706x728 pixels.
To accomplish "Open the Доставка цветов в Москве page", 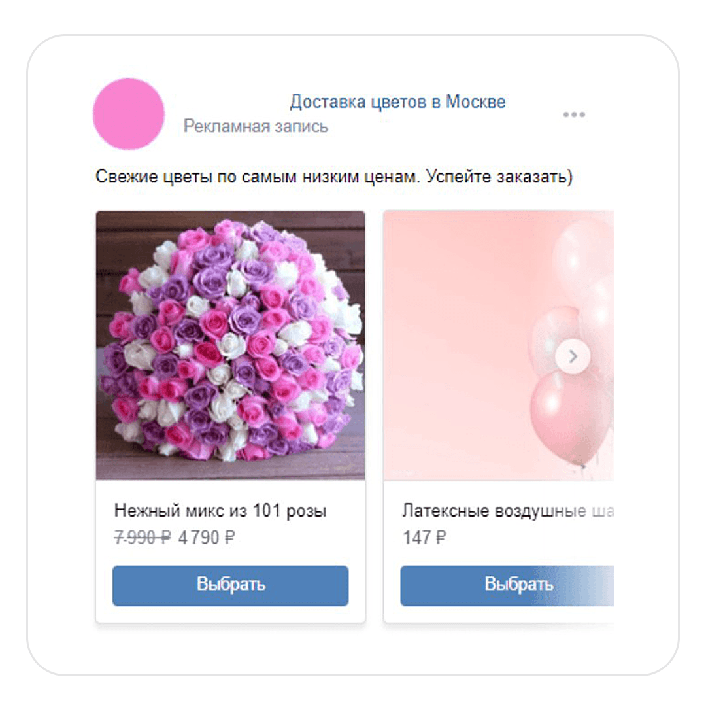I will click(397, 101).
